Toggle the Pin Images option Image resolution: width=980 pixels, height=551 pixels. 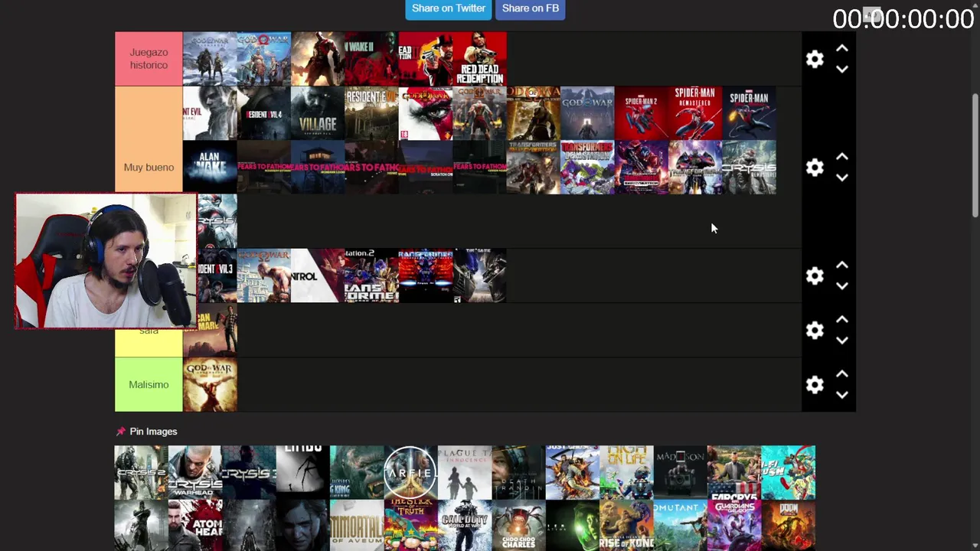click(x=146, y=432)
